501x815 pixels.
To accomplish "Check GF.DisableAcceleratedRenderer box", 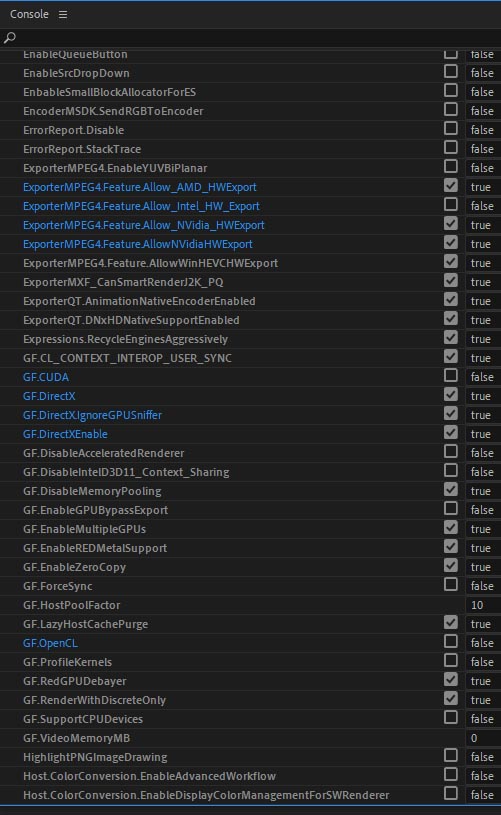I will click(x=451, y=452).
